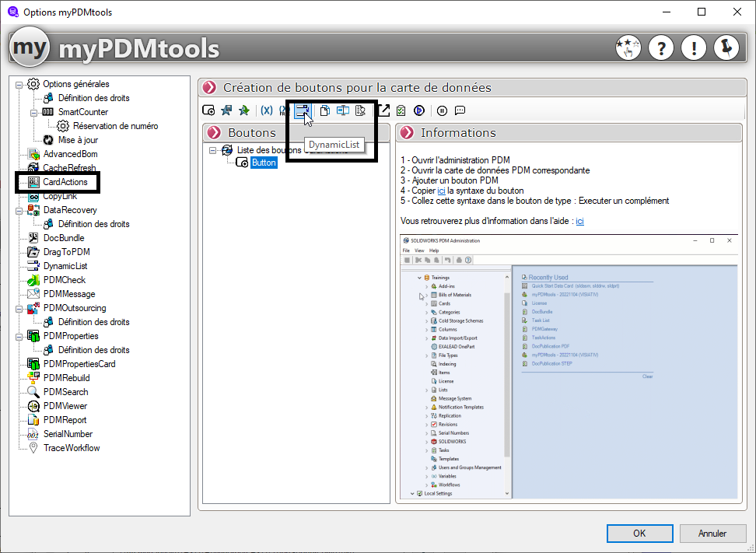The height and width of the screenshot is (553, 756).
Task: Click the star rating icon in header
Action: click(628, 48)
